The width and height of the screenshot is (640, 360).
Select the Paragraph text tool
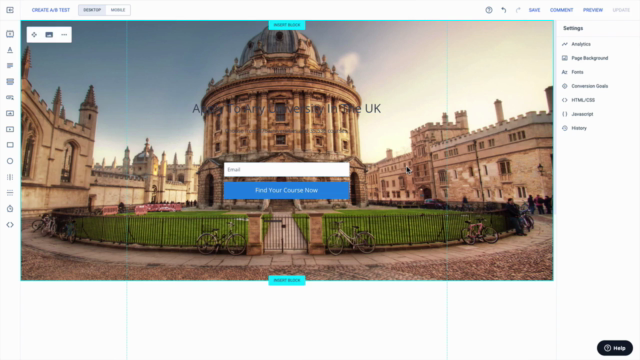[x=10, y=66]
